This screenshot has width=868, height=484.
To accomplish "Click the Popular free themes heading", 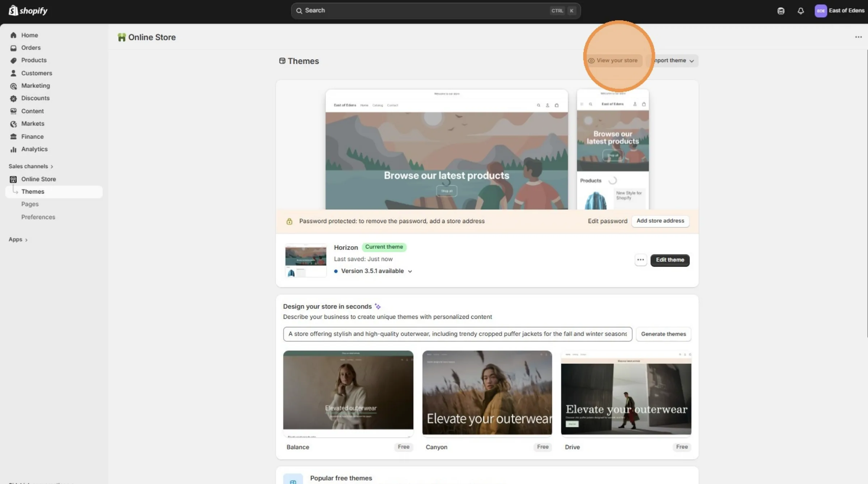I will pos(341,478).
